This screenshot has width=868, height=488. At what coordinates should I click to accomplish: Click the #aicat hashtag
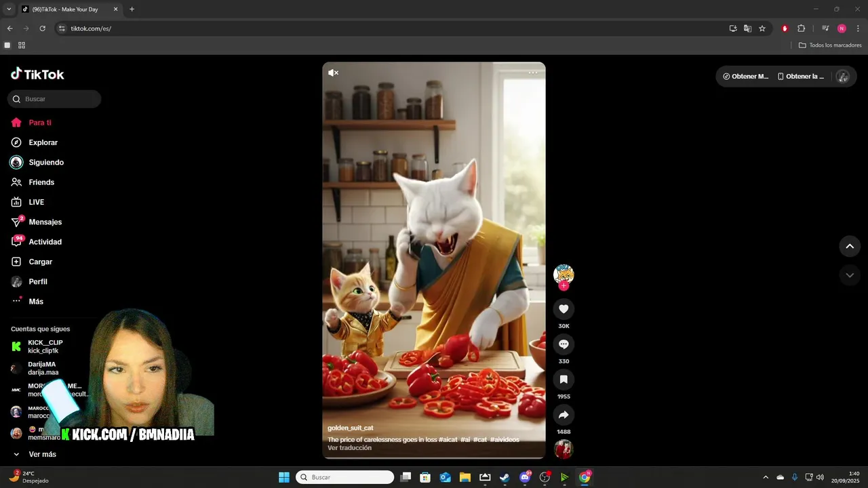pyautogui.click(x=448, y=439)
